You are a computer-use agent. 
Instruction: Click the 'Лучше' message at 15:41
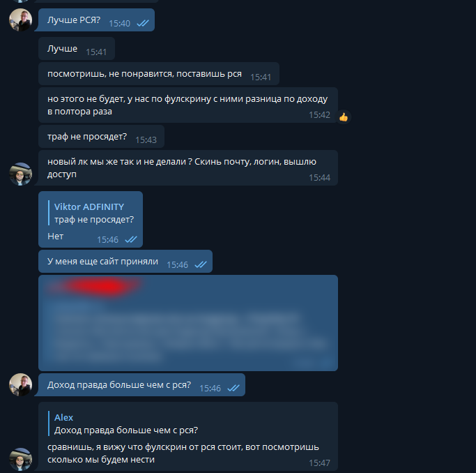[x=77, y=49]
